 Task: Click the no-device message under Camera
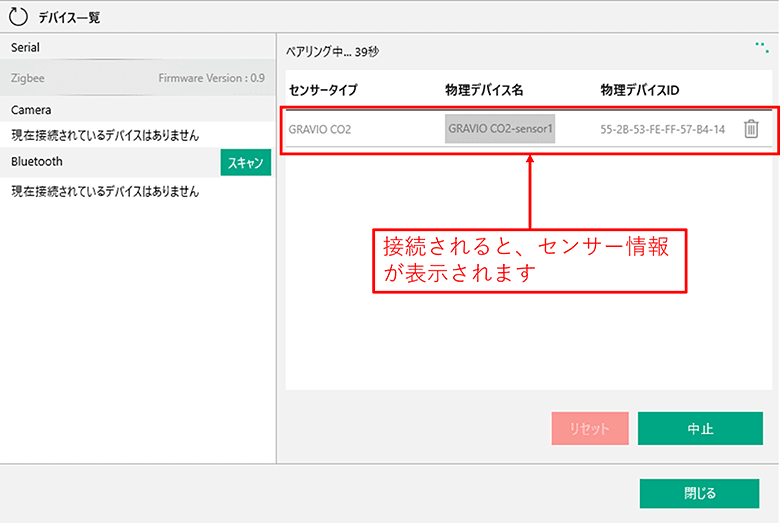point(105,135)
